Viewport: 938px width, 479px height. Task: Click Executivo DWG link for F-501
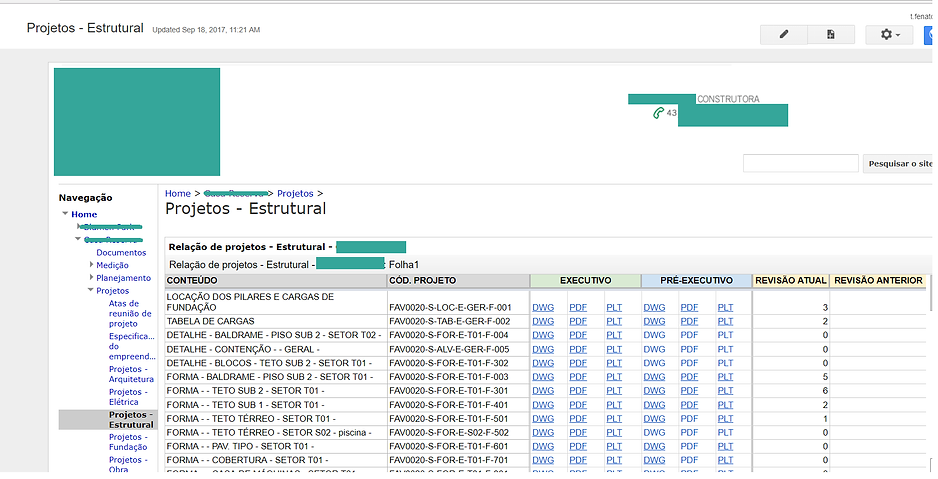543,419
